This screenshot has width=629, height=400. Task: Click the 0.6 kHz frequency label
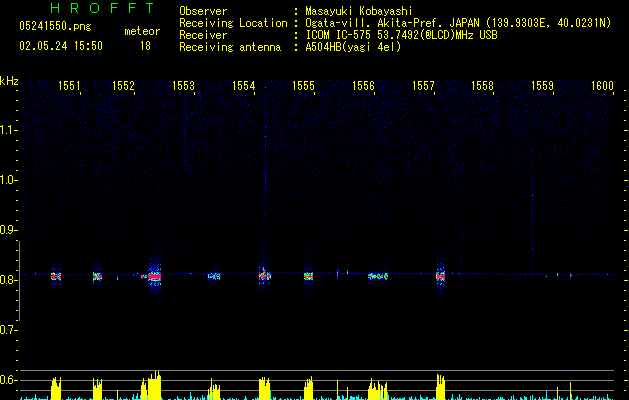[8, 380]
